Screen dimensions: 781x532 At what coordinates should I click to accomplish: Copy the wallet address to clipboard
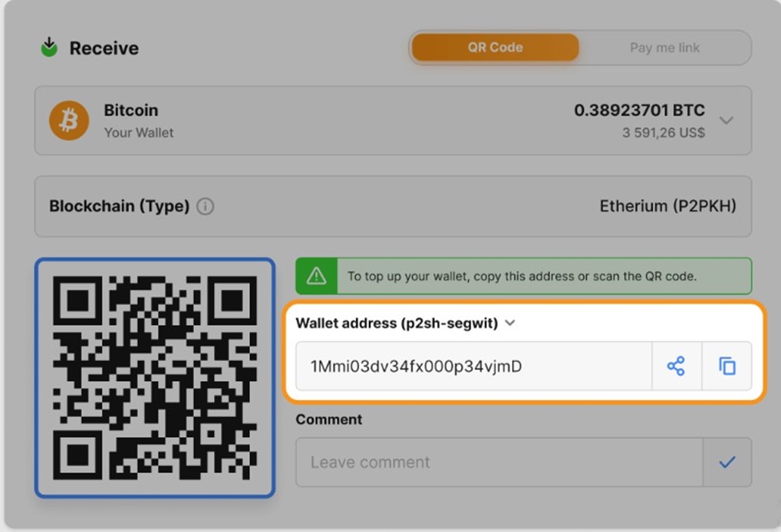pos(727,366)
